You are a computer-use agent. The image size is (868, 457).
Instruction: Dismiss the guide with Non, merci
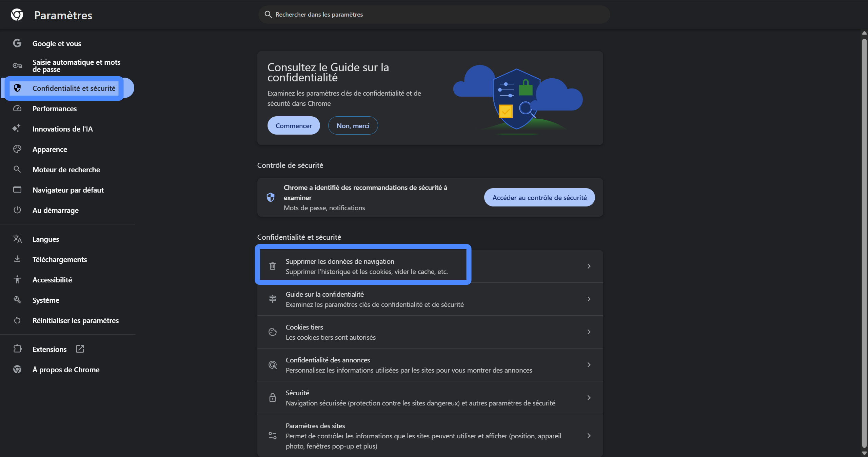(x=353, y=125)
